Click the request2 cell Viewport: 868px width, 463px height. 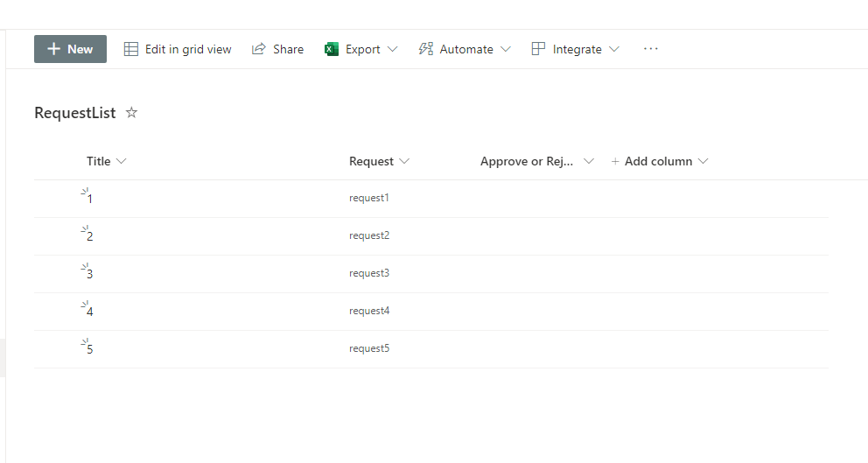(x=369, y=235)
